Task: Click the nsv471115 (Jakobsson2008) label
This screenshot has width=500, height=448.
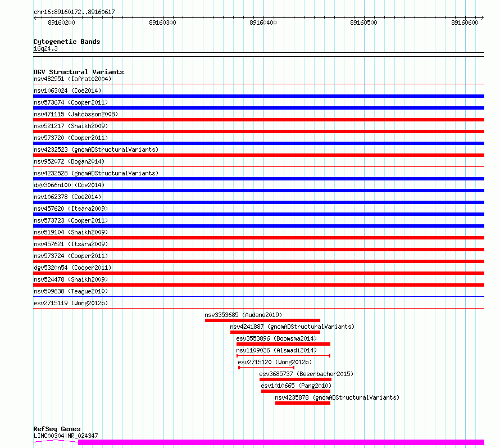Action: (76, 114)
